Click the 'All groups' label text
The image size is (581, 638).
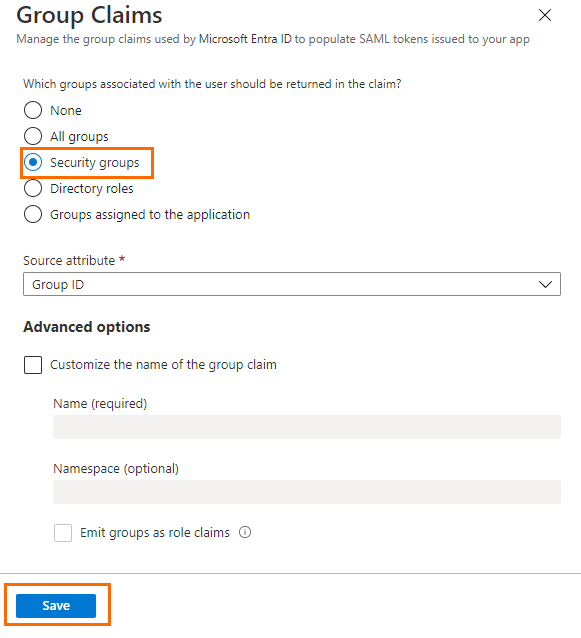coord(79,137)
